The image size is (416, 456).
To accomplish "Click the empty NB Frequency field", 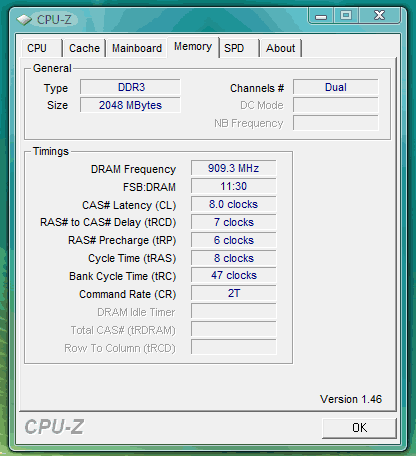I will click(x=336, y=123).
